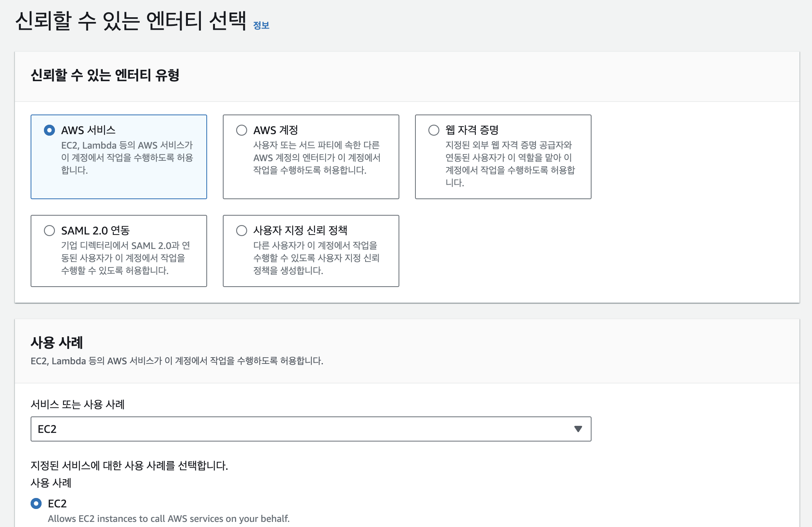The height and width of the screenshot is (527, 812).
Task: Click the AWS 서비스 option title label
Action: pos(88,130)
